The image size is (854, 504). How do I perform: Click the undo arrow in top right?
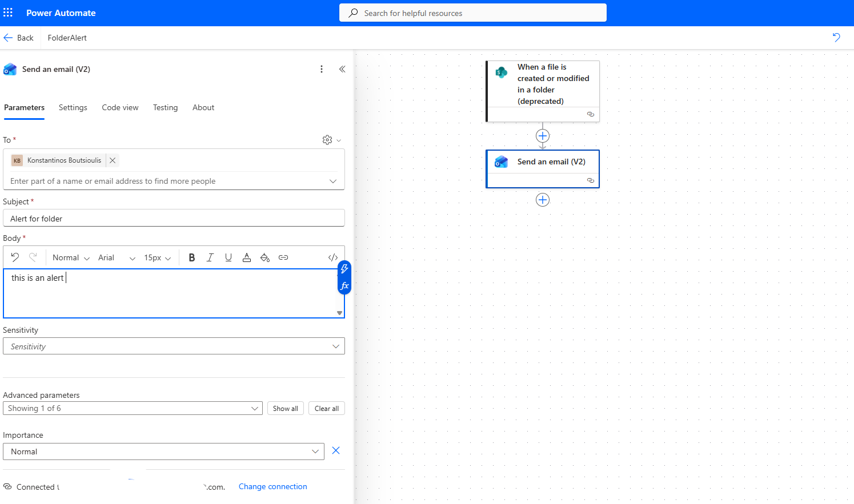(836, 38)
